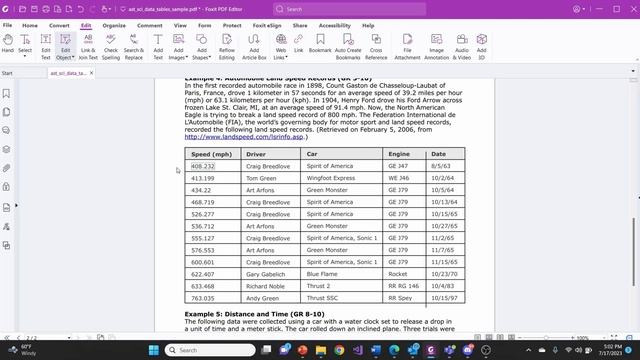Open the page number dropdown in status bar
This screenshot has width=640, height=360.
tap(69, 338)
